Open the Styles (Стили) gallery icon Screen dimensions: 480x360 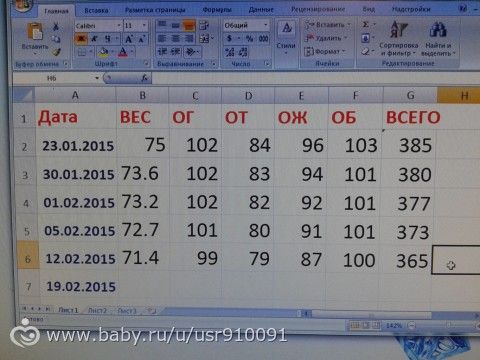coord(286,29)
